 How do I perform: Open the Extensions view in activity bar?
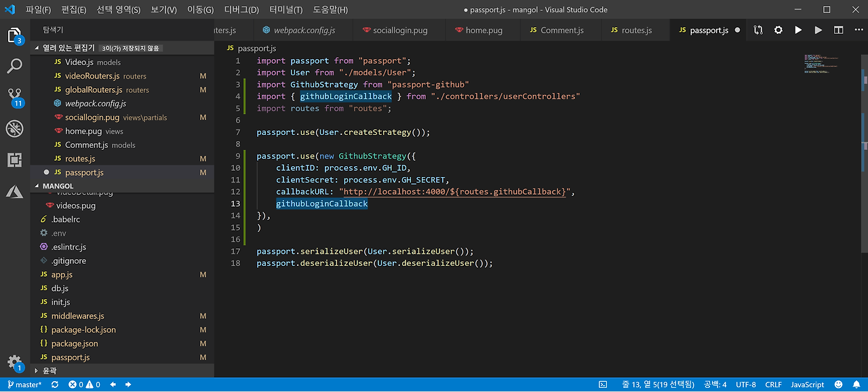[x=14, y=160]
